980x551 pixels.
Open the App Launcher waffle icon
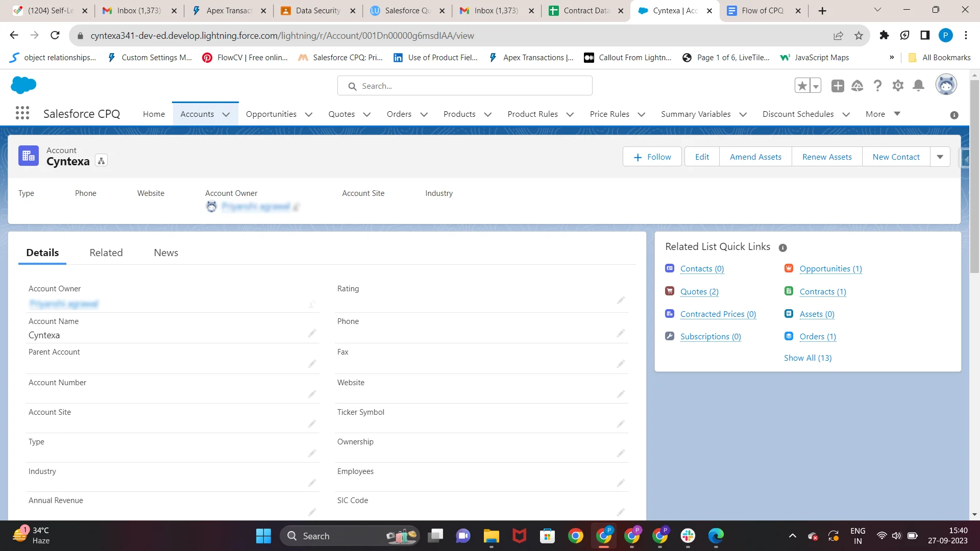coord(22,113)
